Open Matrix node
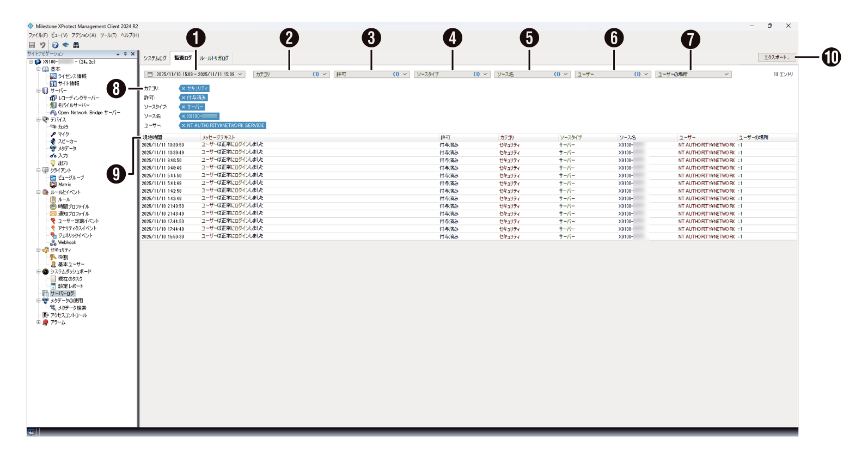868x458 pixels. [x=64, y=185]
